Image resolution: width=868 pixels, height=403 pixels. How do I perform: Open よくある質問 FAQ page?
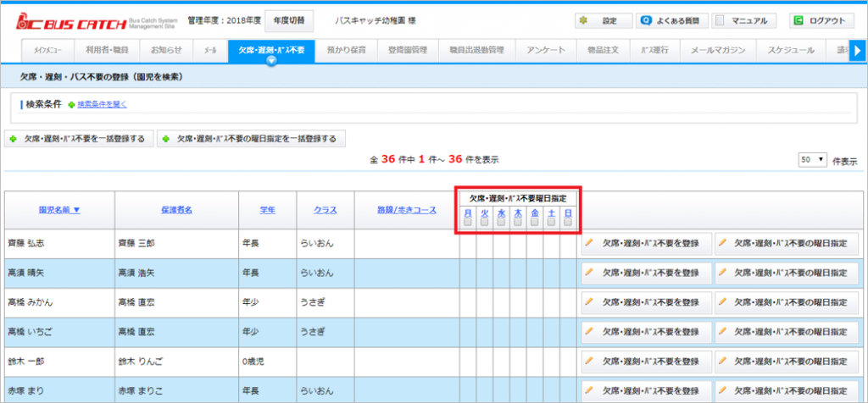(x=672, y=21)
